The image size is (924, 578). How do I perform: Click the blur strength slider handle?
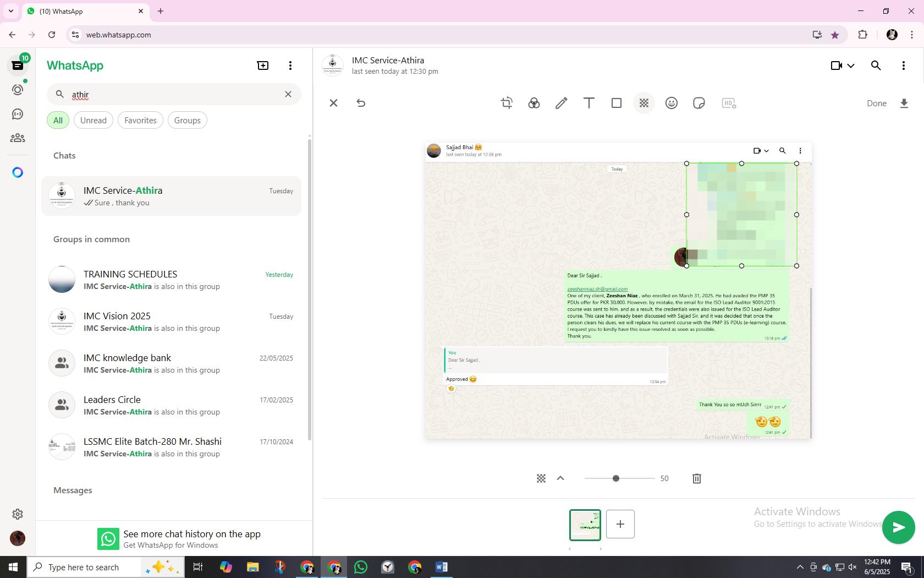coord(616,478)
